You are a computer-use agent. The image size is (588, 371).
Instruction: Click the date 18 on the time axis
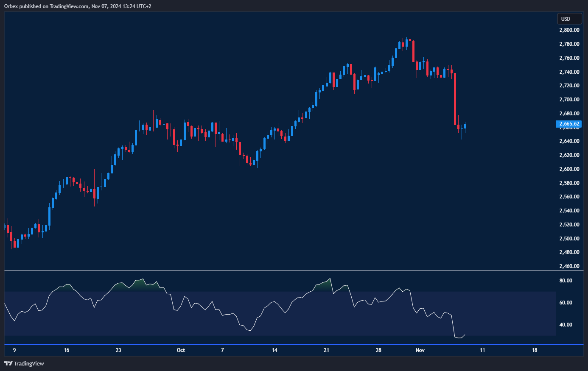(x=535, y=350)
